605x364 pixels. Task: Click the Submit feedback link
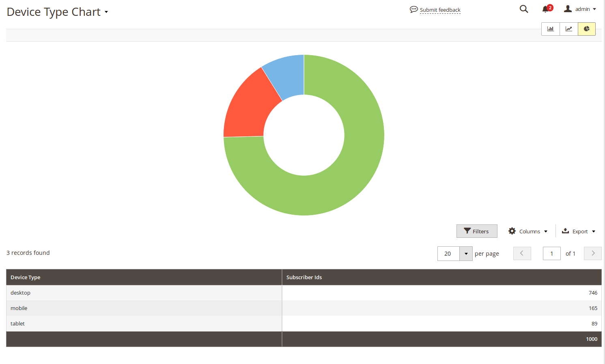(440, 10)
